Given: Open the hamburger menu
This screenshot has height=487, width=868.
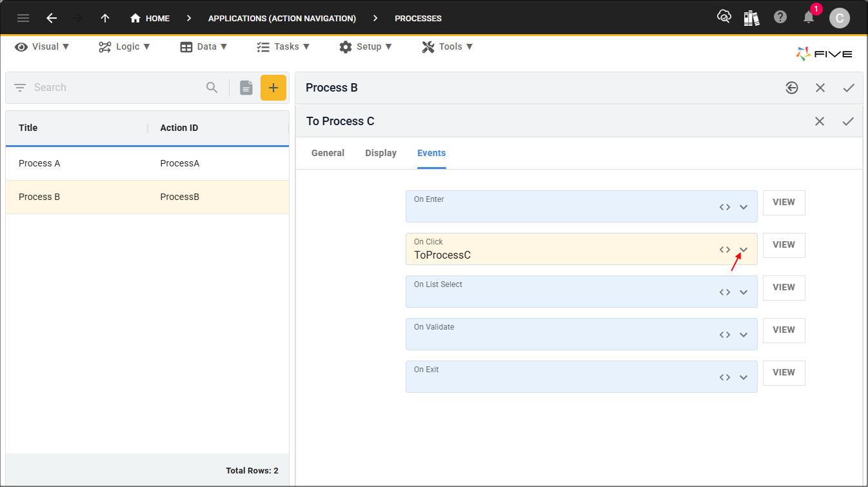Looking at the screenshot, I should point(23,18).
